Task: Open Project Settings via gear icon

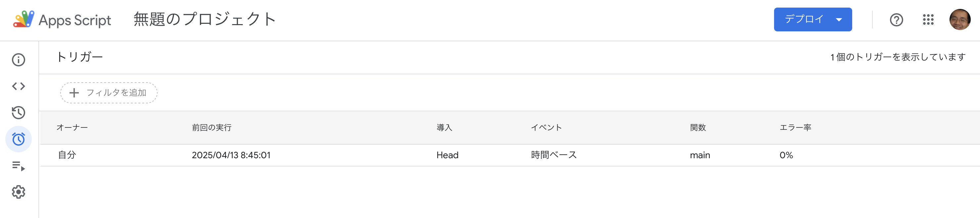Action: 19,192
